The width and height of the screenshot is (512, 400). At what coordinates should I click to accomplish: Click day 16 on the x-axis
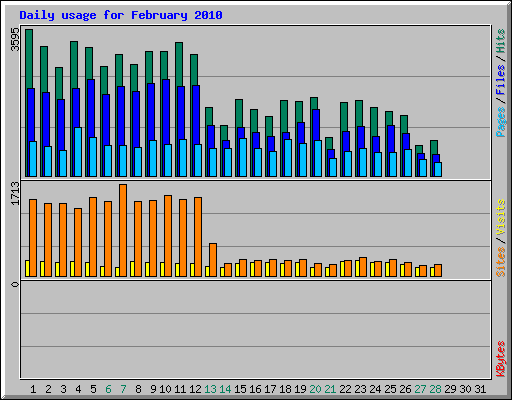(x=255, y=389)
